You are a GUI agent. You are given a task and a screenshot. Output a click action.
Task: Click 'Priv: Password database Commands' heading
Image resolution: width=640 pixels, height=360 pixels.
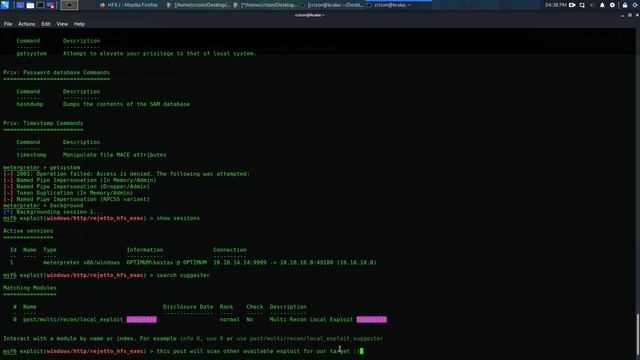coord(56,72)
